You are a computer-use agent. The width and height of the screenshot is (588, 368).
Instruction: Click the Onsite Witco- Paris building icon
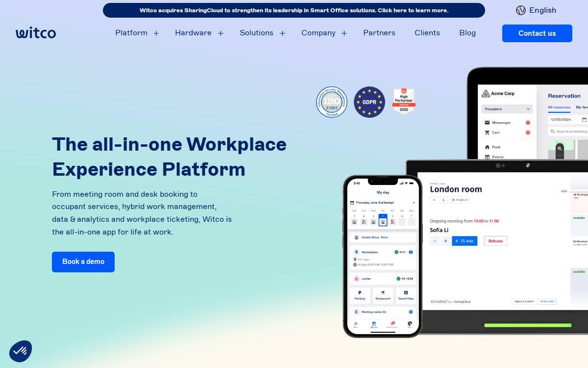(x=356, y=237)
